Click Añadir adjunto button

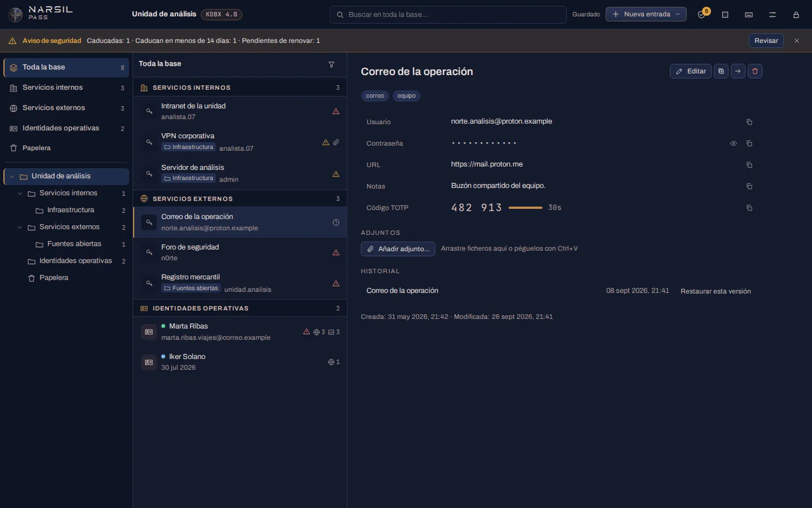coord(398,249)
